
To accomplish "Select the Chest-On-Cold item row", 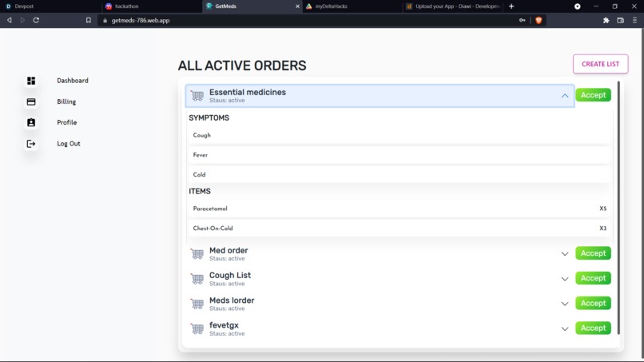I will (x=400, y=229).
